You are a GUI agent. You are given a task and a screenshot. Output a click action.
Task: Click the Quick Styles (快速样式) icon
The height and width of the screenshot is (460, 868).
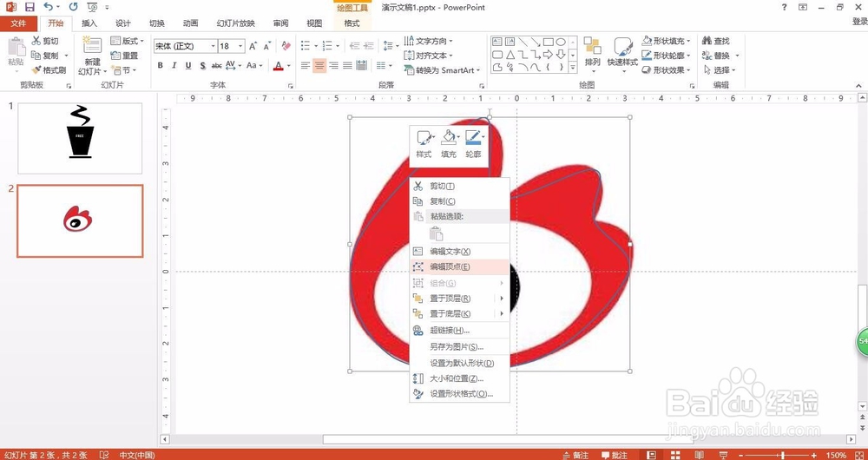(x=622, y=53)
